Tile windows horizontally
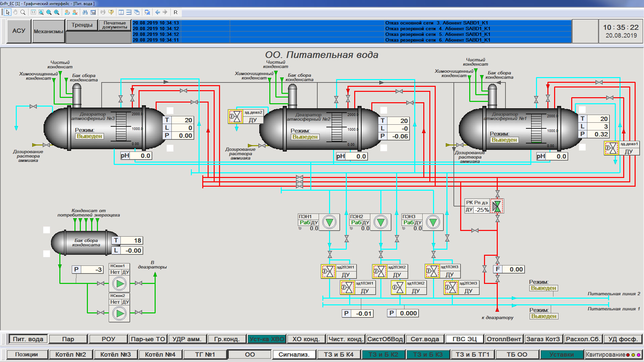Viewport: 644px width, 362px height. (x=129, y=12)
